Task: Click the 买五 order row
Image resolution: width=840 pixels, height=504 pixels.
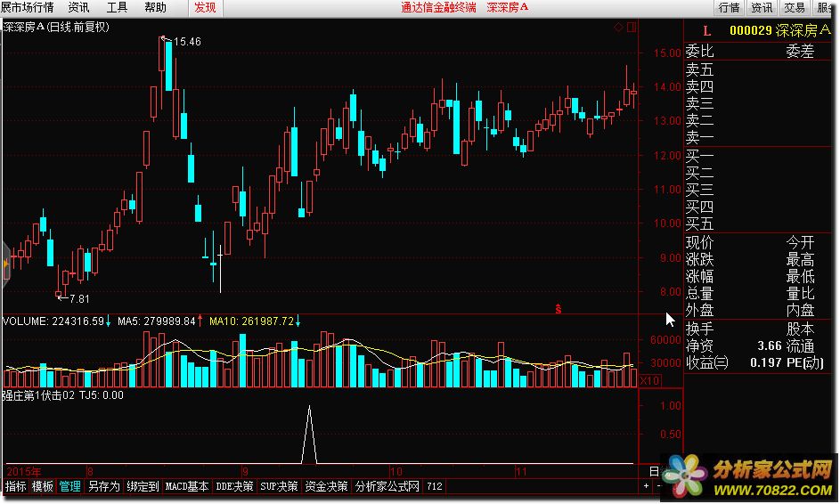Action: pos(699,224)
